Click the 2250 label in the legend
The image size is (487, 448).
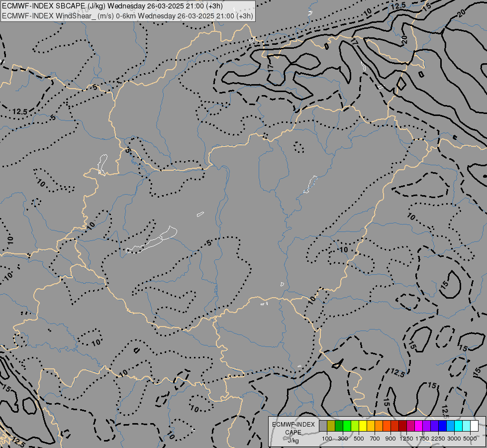point(438,439)
